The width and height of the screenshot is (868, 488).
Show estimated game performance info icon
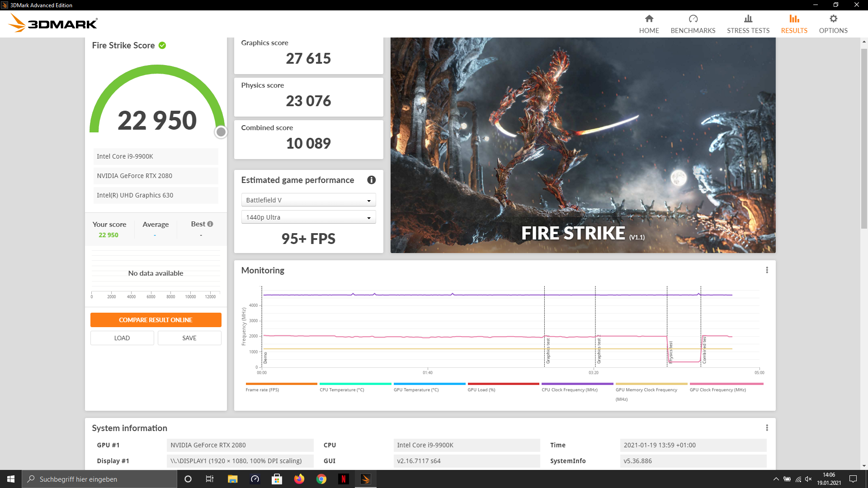[x=372, y=180]
